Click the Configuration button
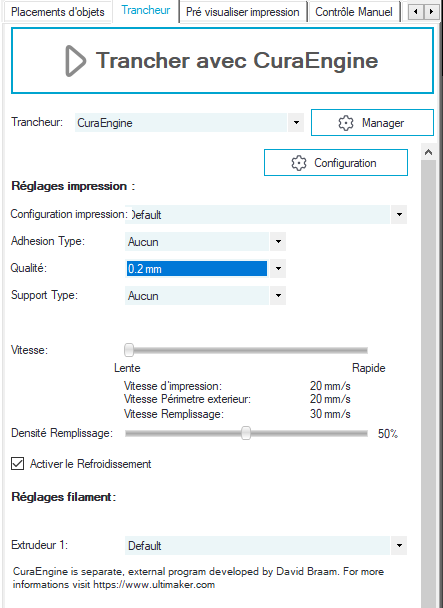 click(336, 162)
